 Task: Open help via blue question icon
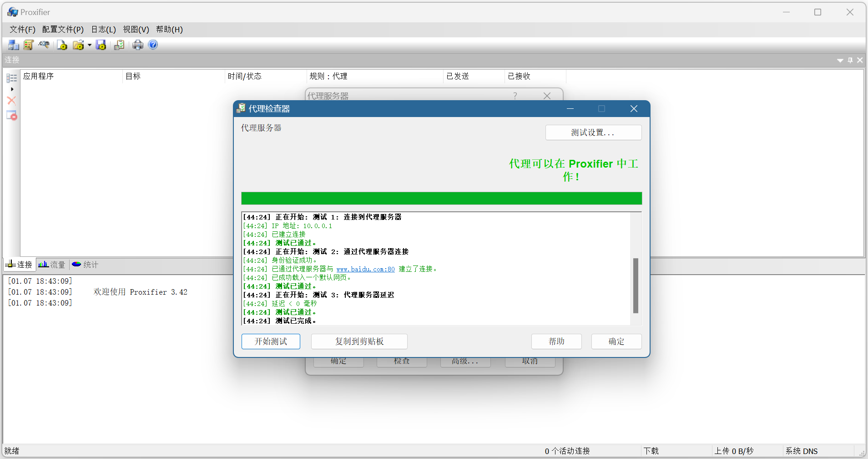click(x=153, y=45)
